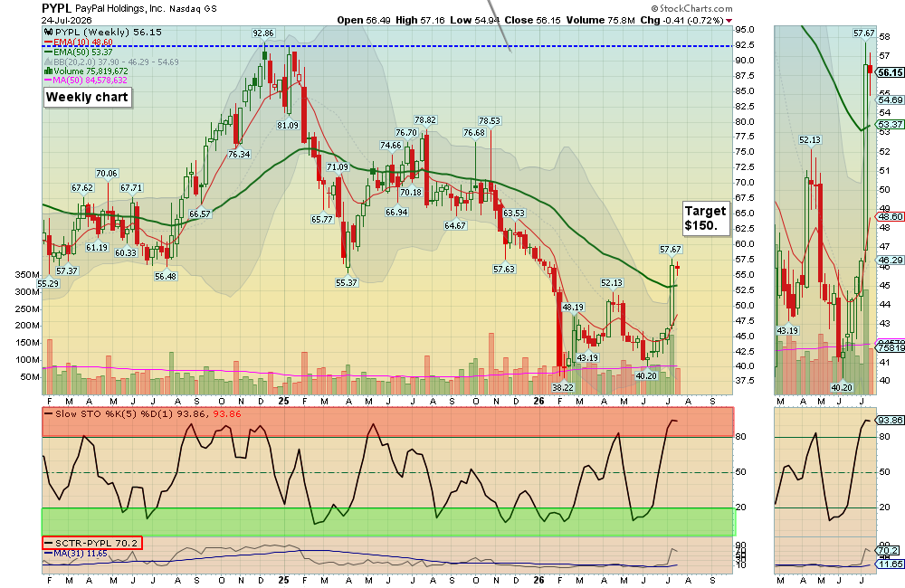Click the 78.82 price label

click(x=425, y=120)
